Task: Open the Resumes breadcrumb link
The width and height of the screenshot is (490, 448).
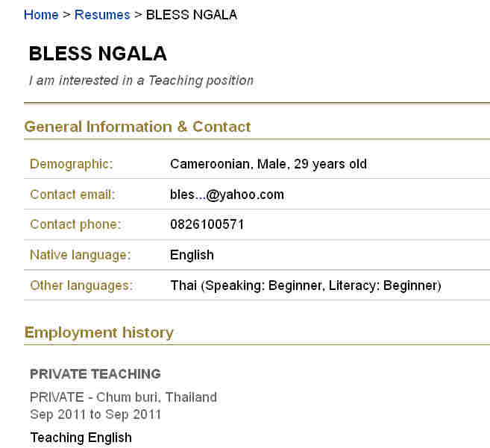Action: [x=102, y=15]
